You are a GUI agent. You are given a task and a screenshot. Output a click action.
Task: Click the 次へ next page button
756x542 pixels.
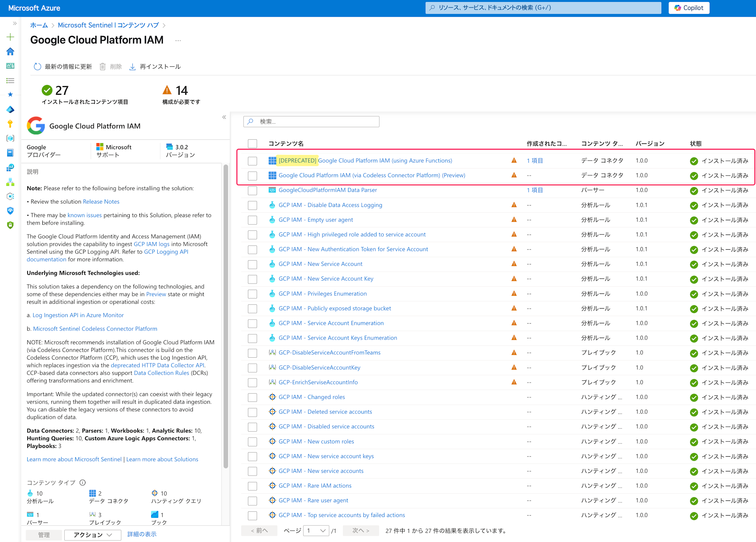pyautogui.click(x=361, y=531)
